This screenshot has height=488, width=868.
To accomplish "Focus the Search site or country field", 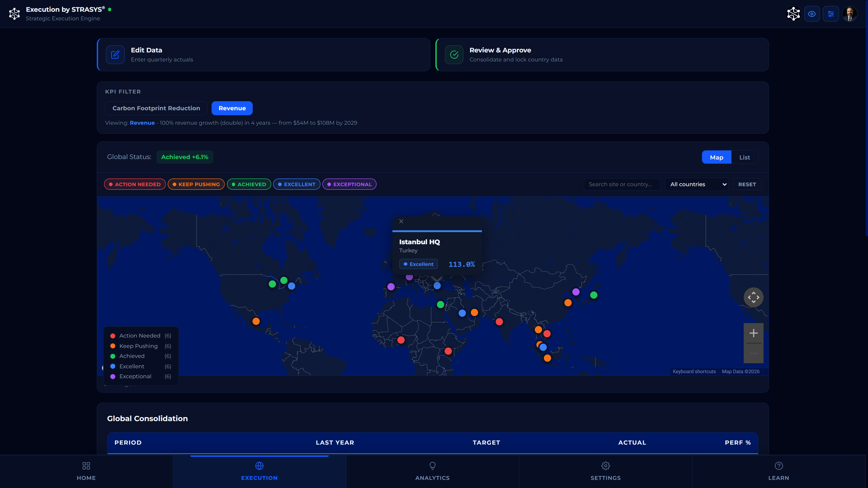I will pos(622,184).
